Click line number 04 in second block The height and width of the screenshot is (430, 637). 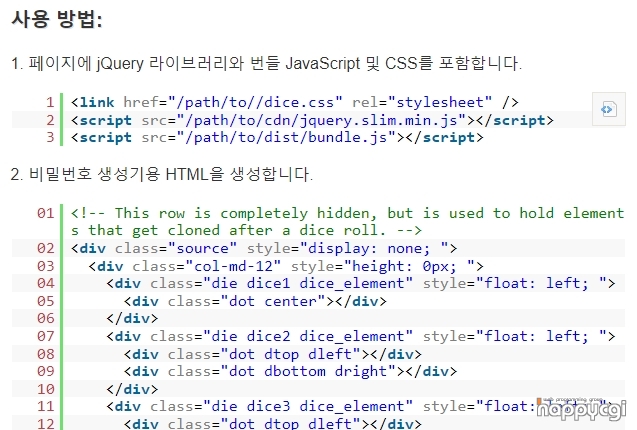coord(46,283)
